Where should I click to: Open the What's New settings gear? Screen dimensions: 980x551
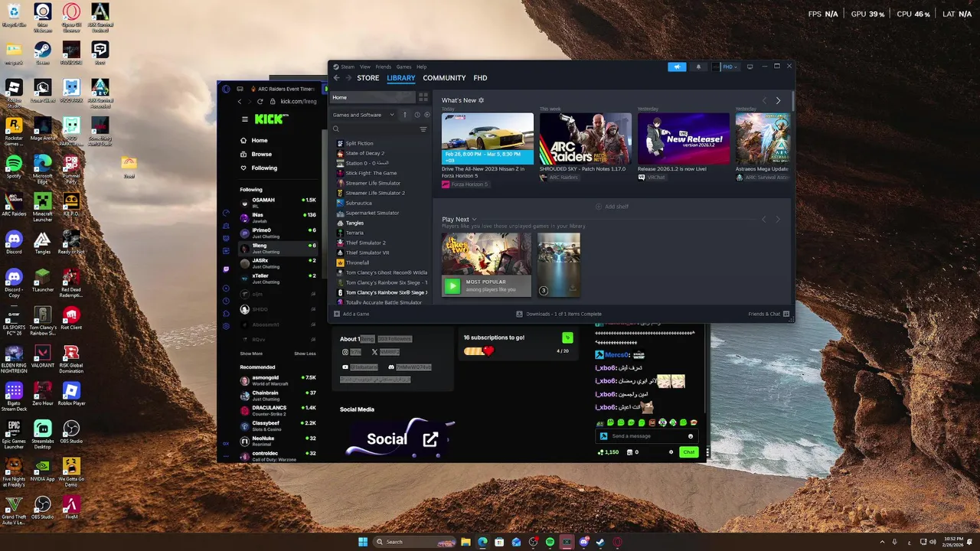481,100
